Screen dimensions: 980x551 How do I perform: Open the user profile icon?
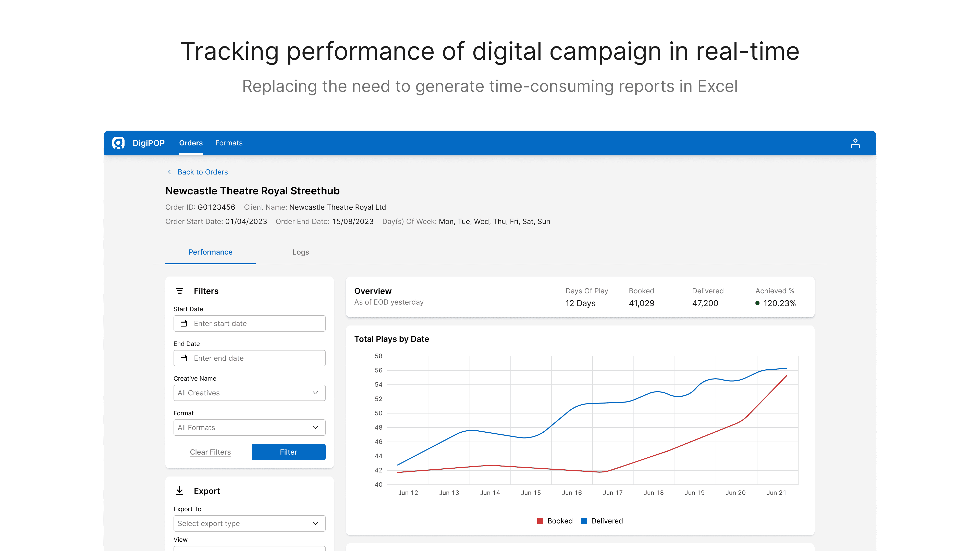[x=855, y=143]
